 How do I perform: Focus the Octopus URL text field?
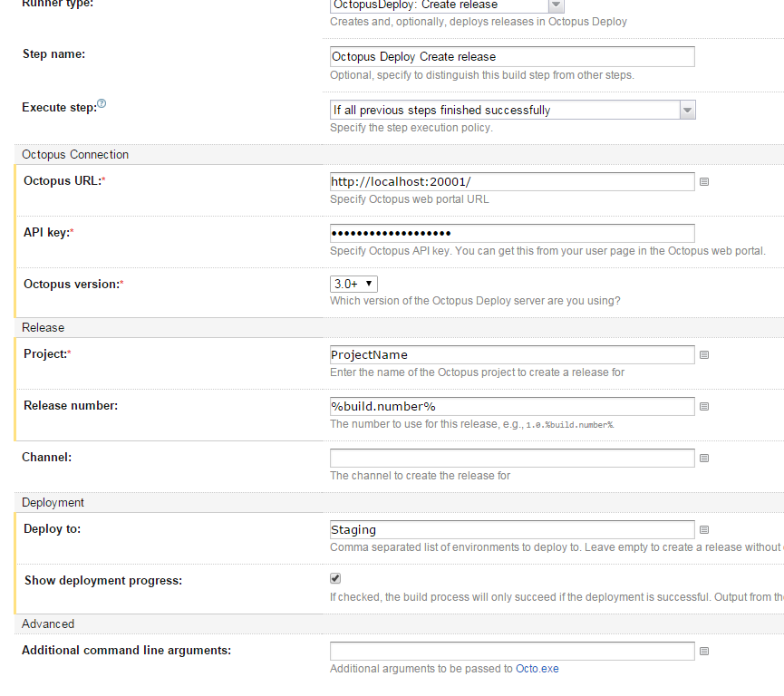coord(512,181)
